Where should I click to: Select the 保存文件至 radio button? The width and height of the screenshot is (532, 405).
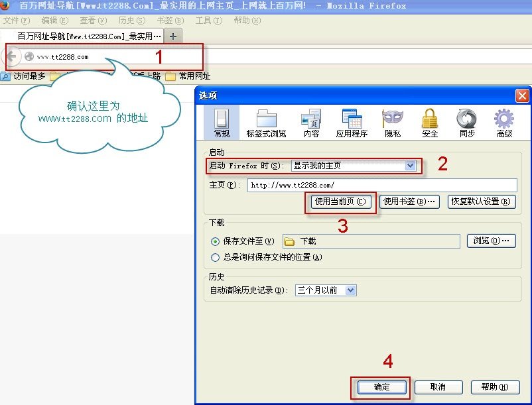215,241
